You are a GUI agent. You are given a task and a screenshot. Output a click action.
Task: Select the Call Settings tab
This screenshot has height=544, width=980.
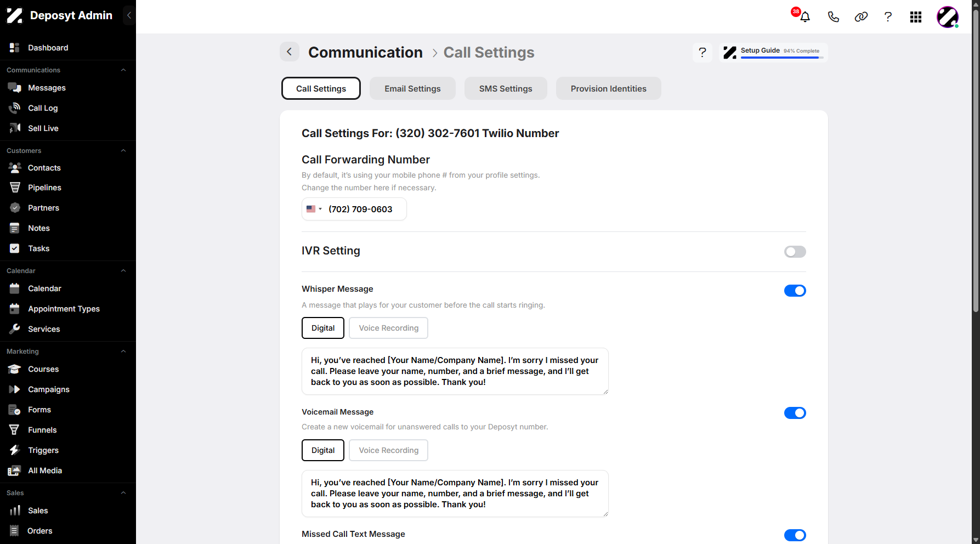[321, 88]
